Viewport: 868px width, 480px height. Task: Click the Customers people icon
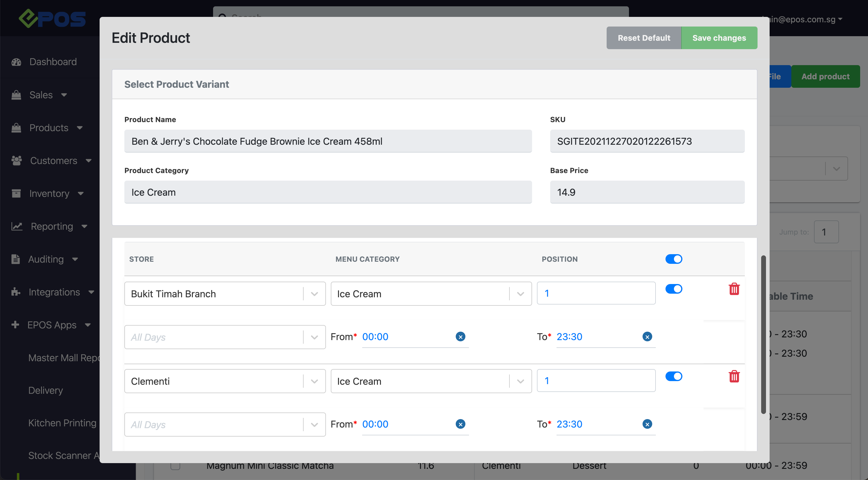[17, 161]
